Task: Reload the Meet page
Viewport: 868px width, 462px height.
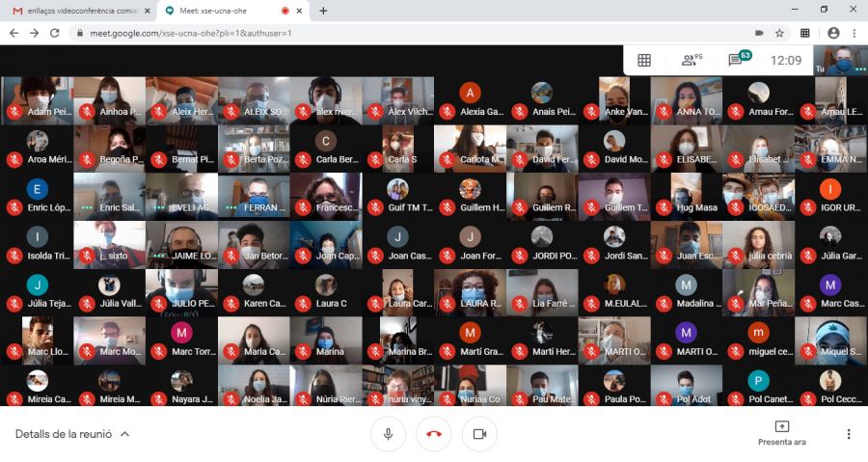Action: point(55,33)
